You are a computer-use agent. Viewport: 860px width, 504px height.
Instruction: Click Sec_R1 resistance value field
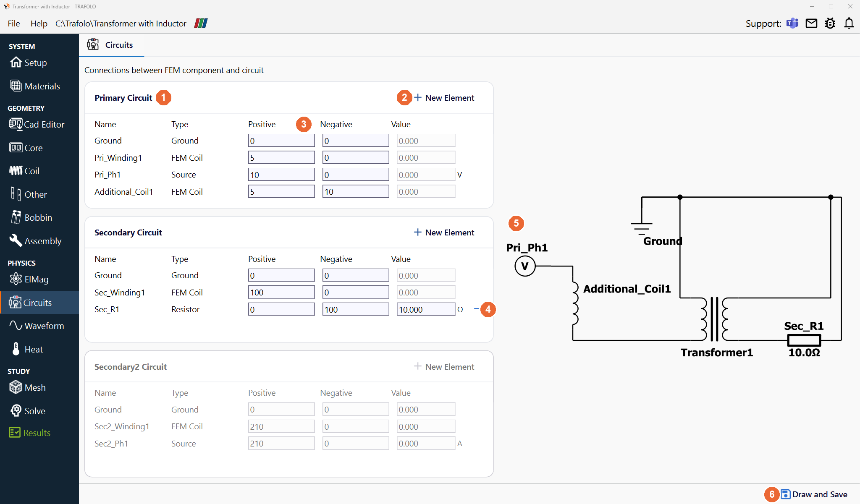pos(426,310)
